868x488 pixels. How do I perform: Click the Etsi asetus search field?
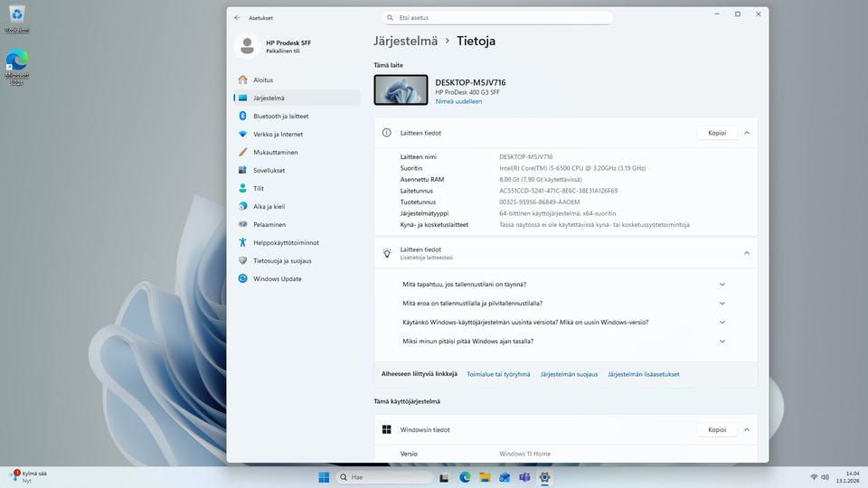(497, 17)
